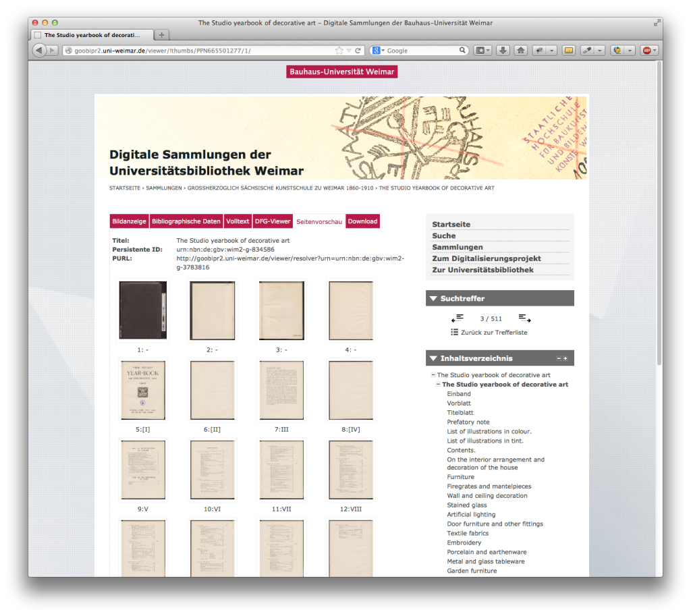Expand all entries with the Inhaltsverzeichnis plus icon
691x616 pixels.
click(x=565, y=359)
